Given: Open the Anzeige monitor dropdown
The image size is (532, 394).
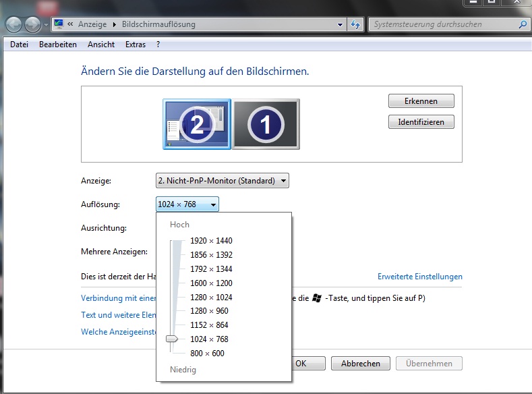Looking at the screenshot, I should click(x=223, y=181).
